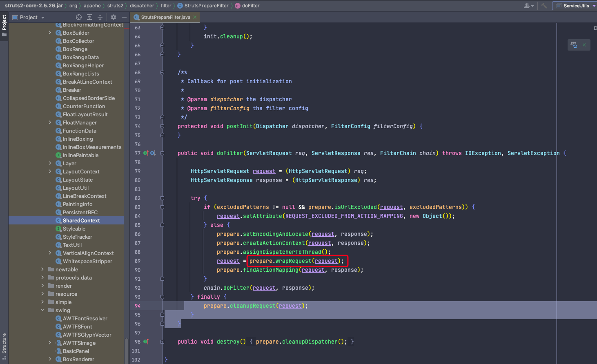Screen dimensions: 597x364
Task: Expand the newtable folder in tree
Action: click(42, 269)
